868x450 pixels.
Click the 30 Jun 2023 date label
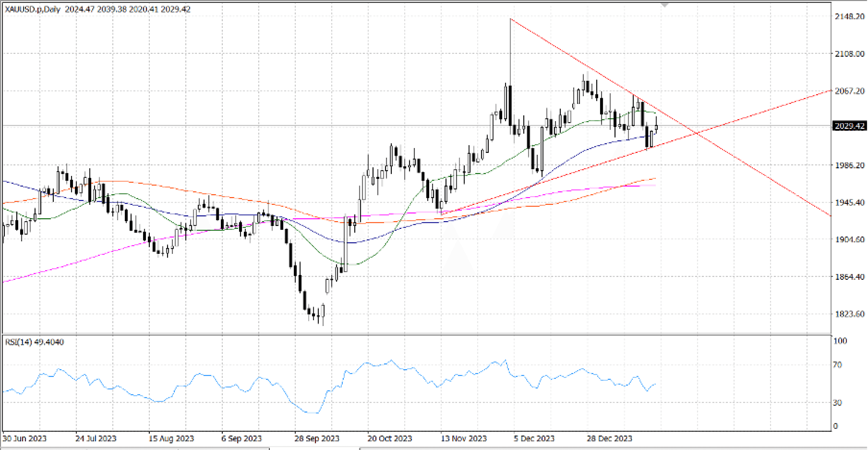[24, 439]
